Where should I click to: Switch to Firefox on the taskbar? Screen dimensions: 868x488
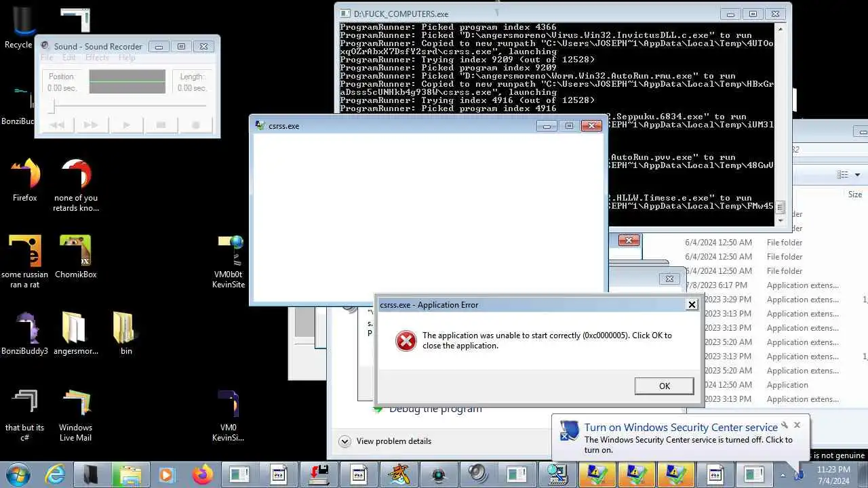(x=202, y=474)
